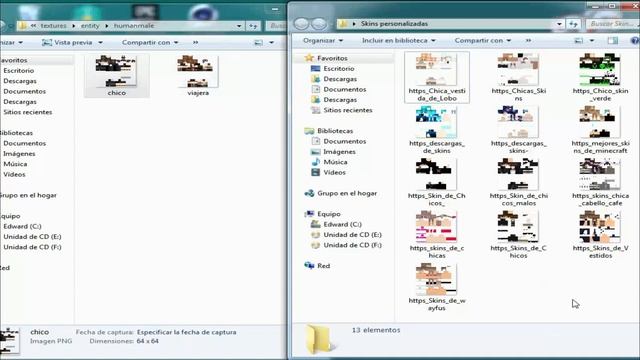The image size is (640, 360).
Task: Open address history dropdown in Skins window
Action: click(559, 24)
